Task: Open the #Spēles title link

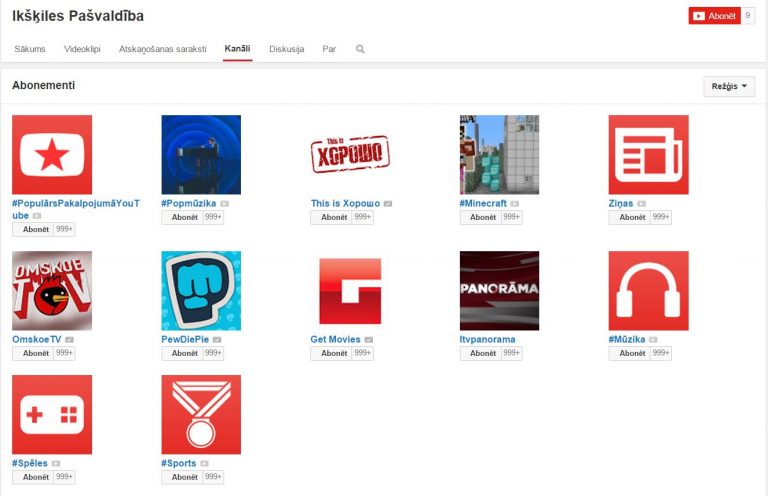Action: coord(30,464)
